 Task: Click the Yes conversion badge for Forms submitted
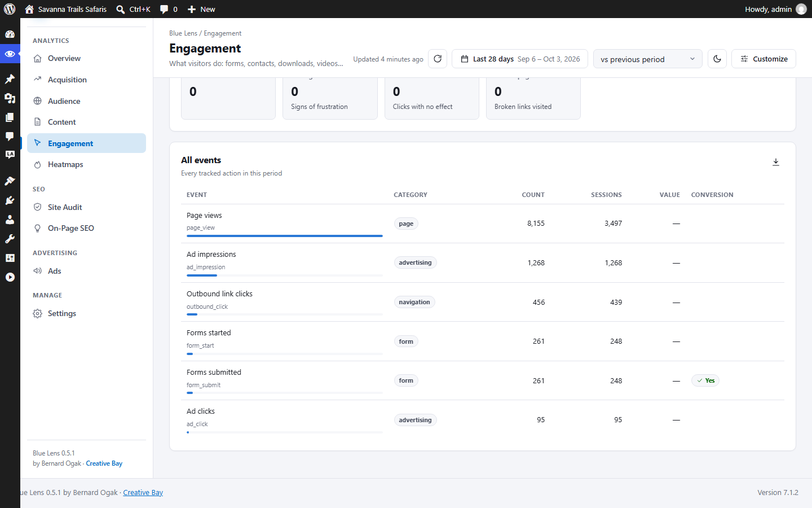pos(705,380)
